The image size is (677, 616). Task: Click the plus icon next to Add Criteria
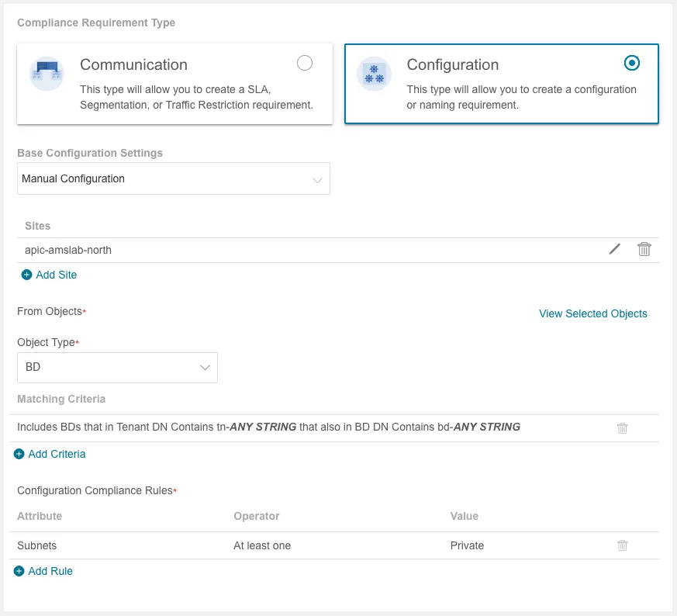(x=19, y=454)
